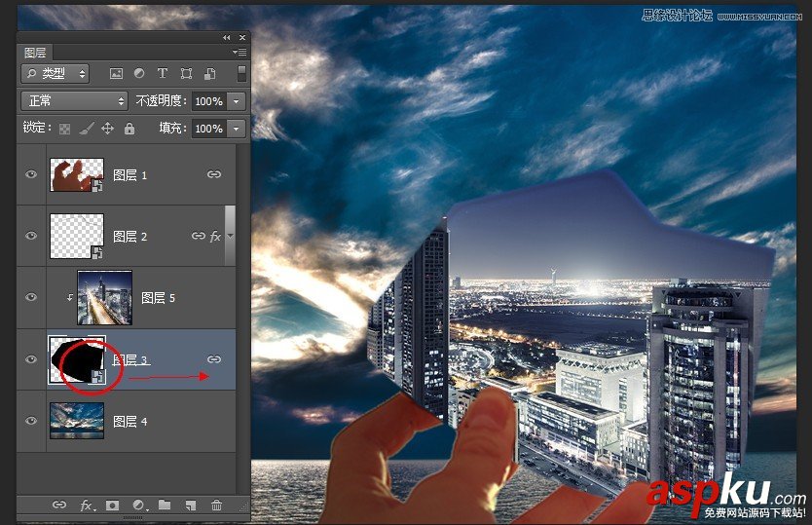Hide 图层 5 with eye icon
The image size is (812, 525).
point(31,297)
